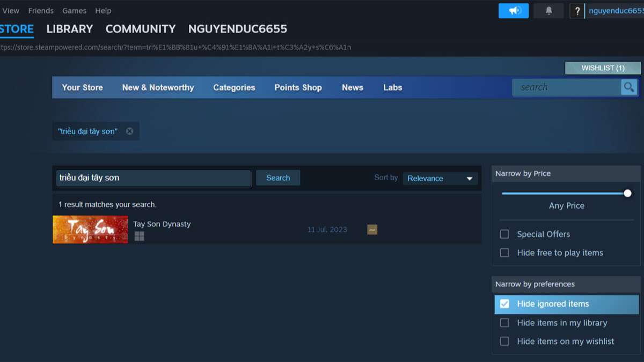Click the review score icon on Tay Son Dynasty row
The image size is (644, 362).
pos(372,230)
